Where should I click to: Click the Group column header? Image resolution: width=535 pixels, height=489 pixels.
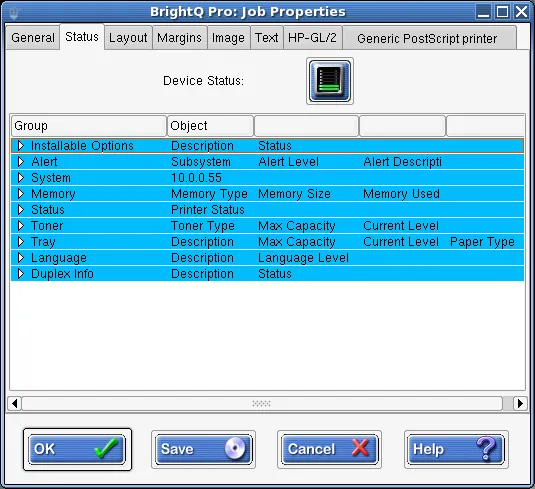pyautogui.click(x=89, y=126)
